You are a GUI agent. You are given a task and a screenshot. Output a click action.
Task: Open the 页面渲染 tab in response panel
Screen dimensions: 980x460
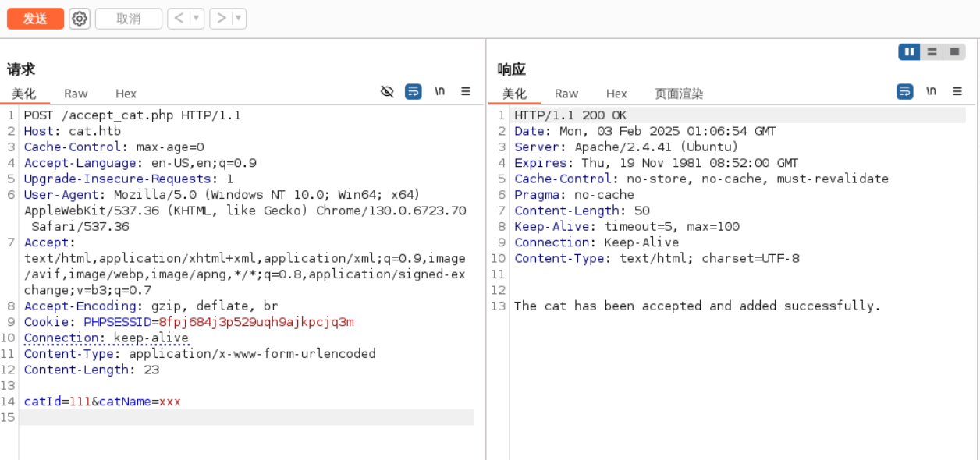678,94
